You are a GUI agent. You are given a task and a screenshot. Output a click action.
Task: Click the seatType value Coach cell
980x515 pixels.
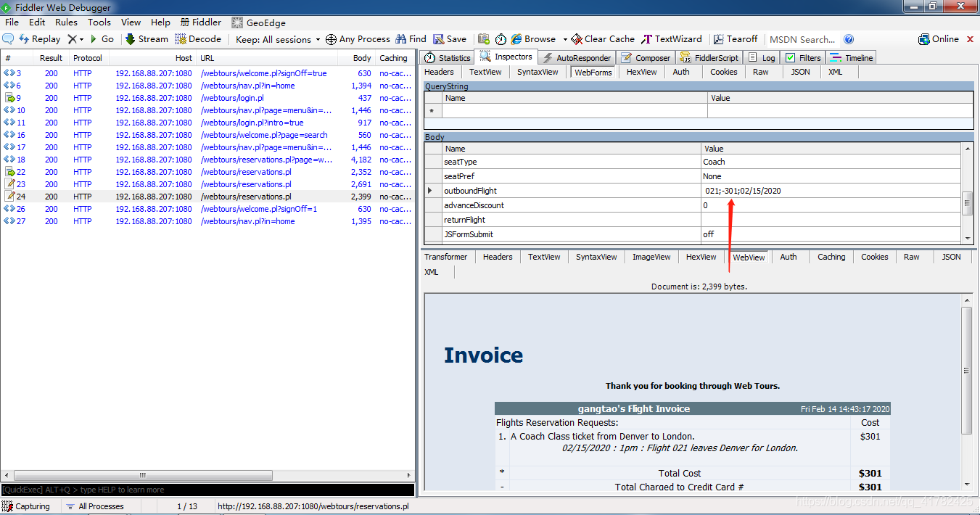[x=831, y=162]
